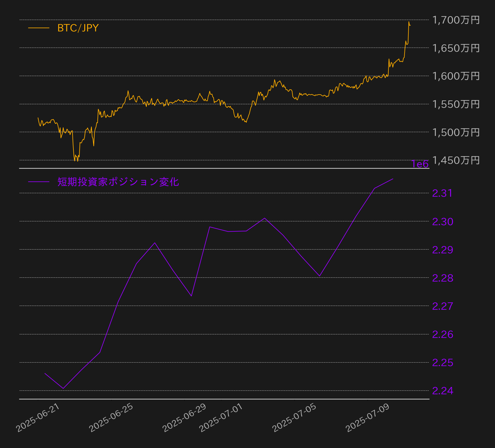This screenshot has height=448, width=495.
Task: Toggle the BTC/JPY series via its legend entry
Action: (x=78, y=28)
